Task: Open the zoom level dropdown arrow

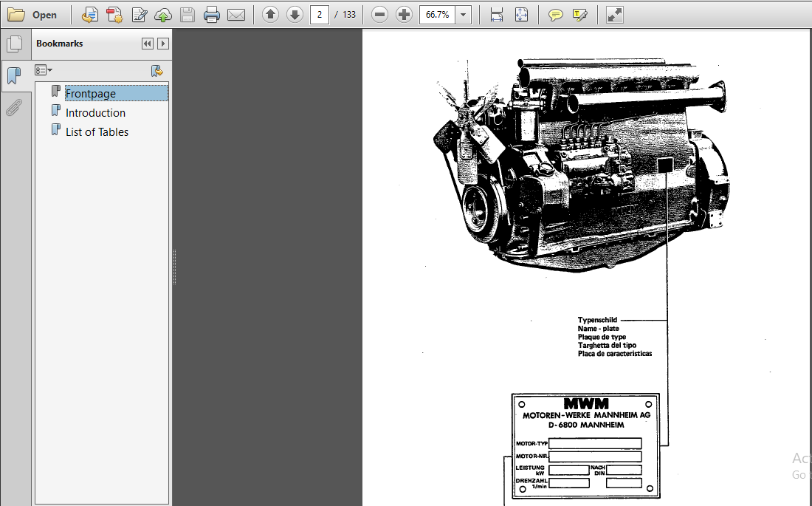Action: tap(464, 15)
